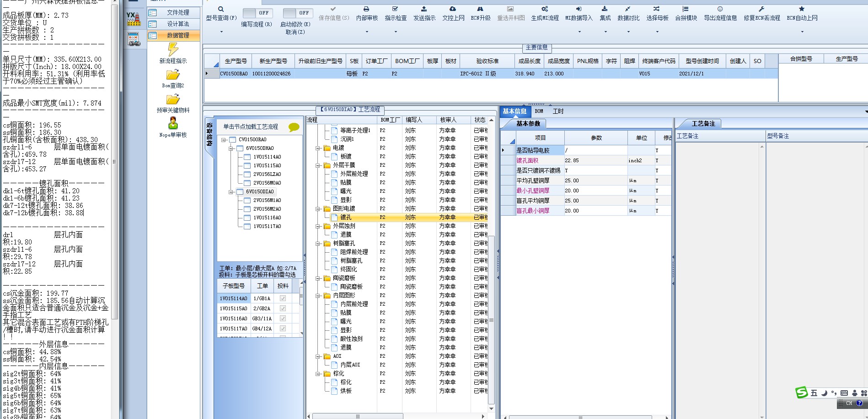Image resolution: width=868 pixels, height=419 pixels.
Task: Click the CH language indicator in tray
Action: tap(849, 403)
